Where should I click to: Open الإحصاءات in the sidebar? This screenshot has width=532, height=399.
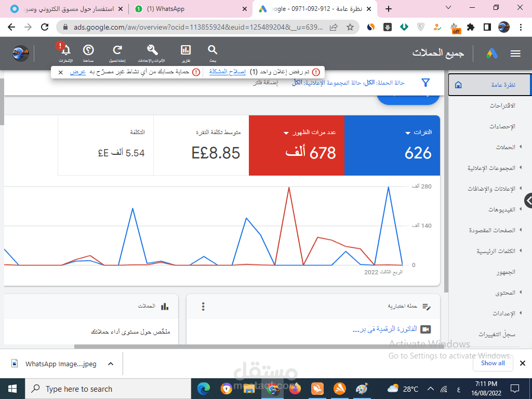pos(502,126)
